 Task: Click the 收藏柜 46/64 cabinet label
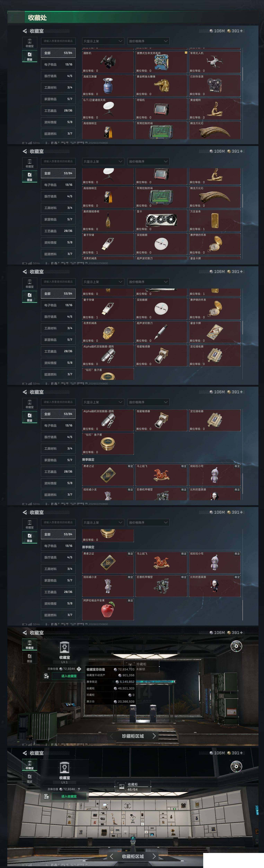(133, 786)
